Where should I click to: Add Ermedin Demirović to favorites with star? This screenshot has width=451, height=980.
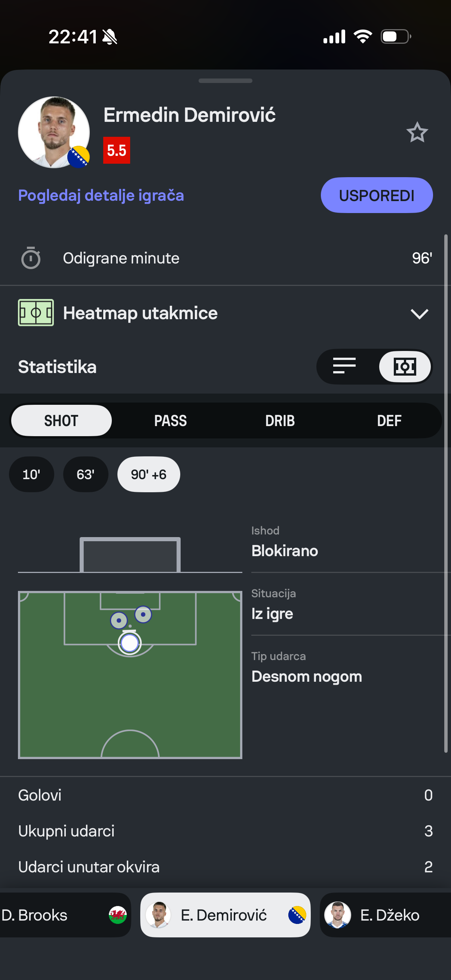click(x=417, y=132)
